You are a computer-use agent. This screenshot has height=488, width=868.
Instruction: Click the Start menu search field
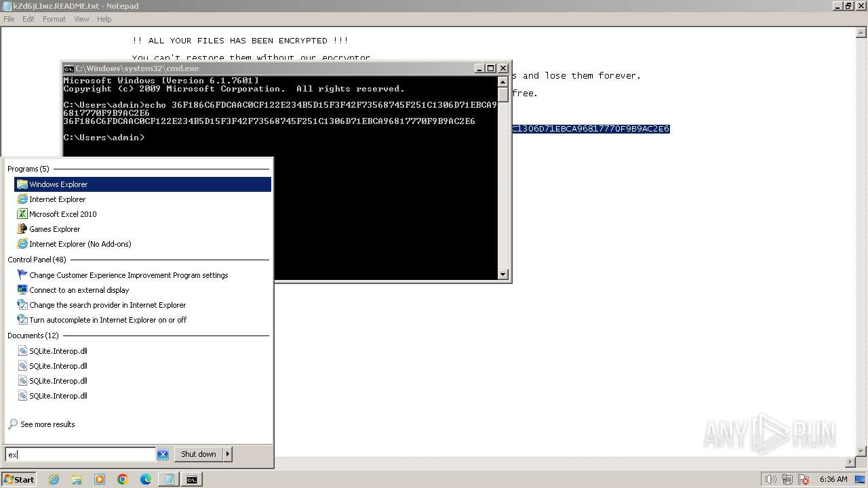[x=81, y=454]
